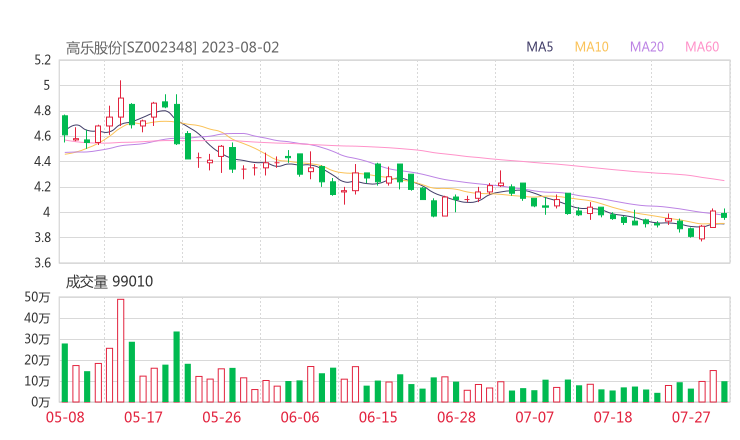Click the 06-15 date label

pos(378,417)
